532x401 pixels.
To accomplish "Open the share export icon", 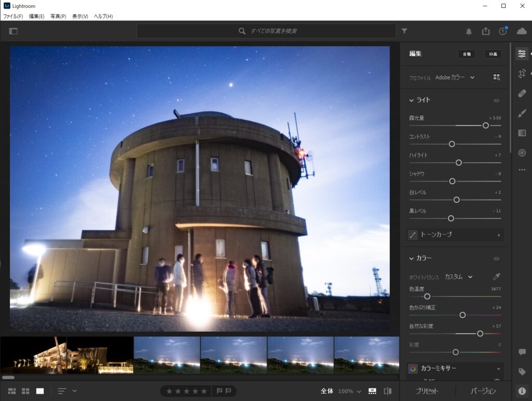I will click(486, 31).
